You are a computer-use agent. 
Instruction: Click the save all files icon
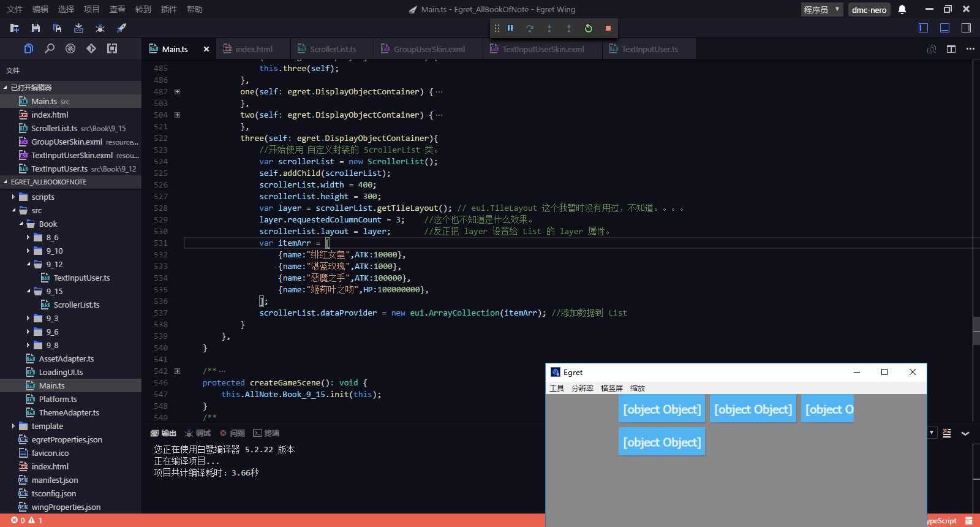coord(57,28)
